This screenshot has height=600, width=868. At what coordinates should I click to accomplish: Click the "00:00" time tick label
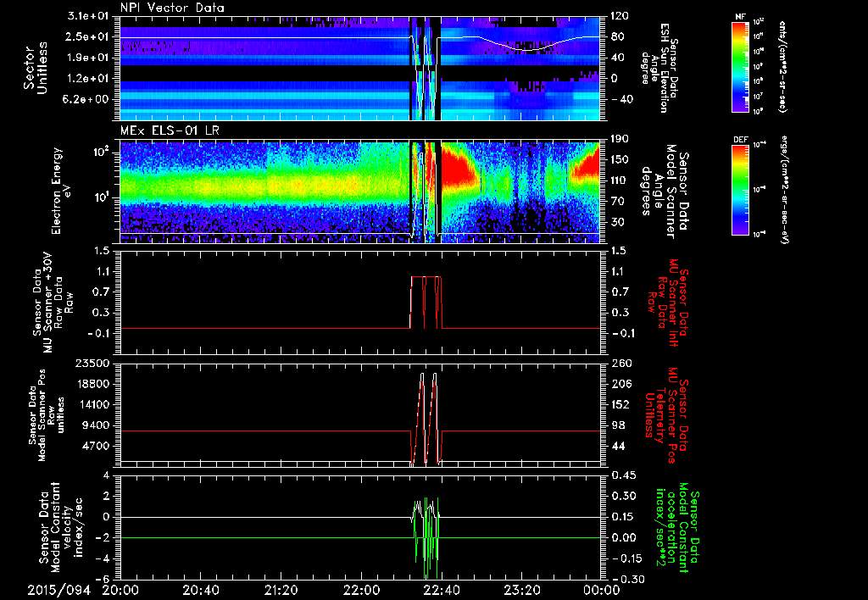[x=602, y=590]
